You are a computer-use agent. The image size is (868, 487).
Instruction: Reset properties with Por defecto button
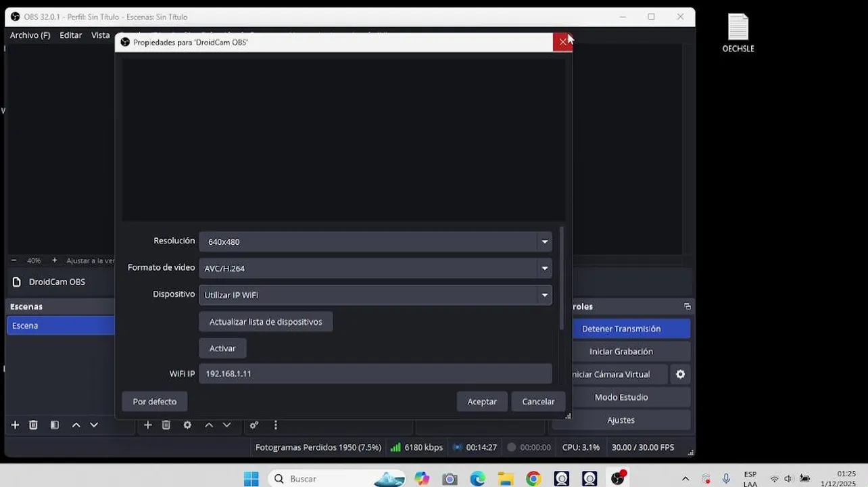[154, 401]
